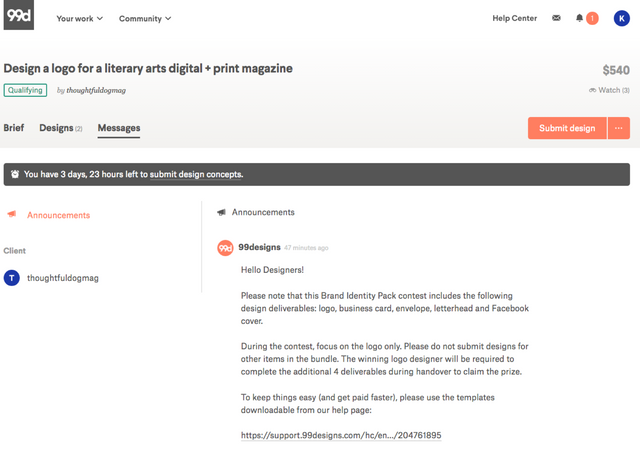Click the Qualifying status badge
The image size is (640, 456).
point(25,90)
